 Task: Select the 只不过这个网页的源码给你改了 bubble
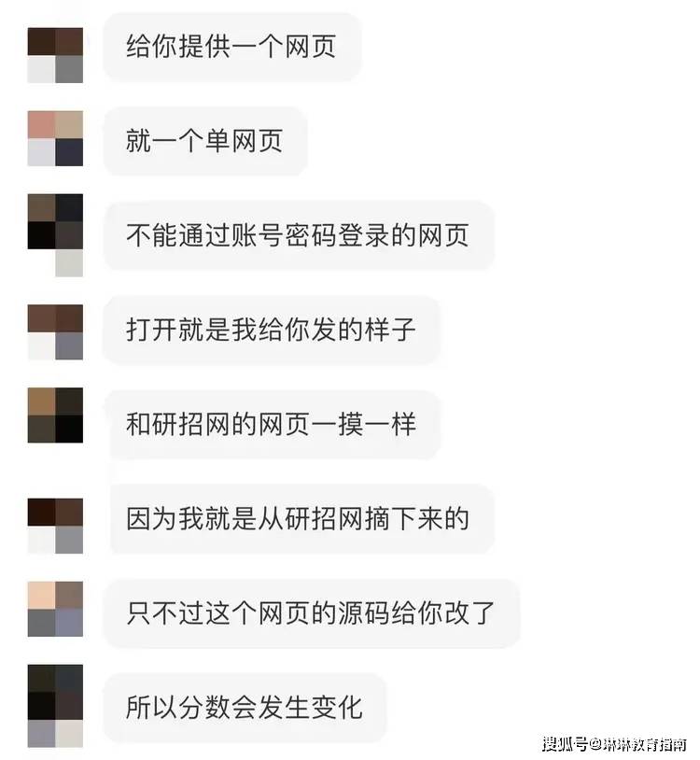[312, 613]
